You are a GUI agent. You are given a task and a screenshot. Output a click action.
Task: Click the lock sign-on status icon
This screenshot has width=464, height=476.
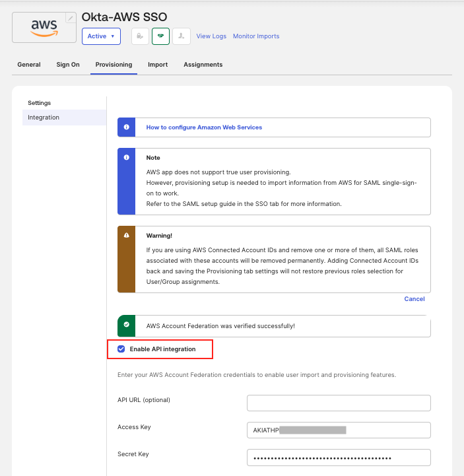tap(139, 36)
